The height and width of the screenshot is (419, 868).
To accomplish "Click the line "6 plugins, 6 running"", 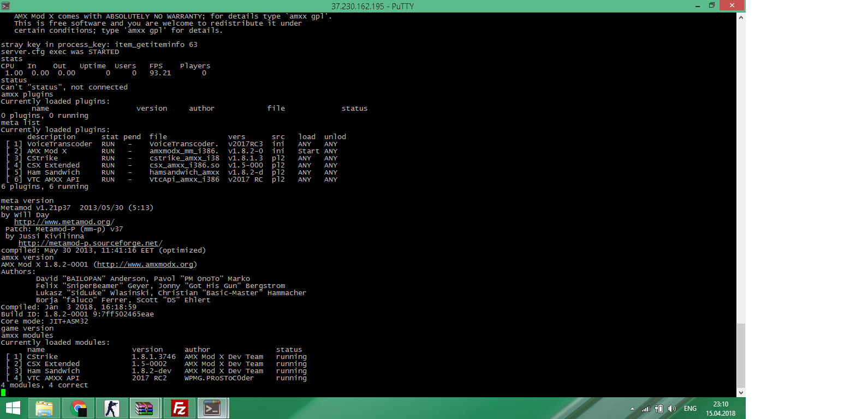I will pos(45,187).
